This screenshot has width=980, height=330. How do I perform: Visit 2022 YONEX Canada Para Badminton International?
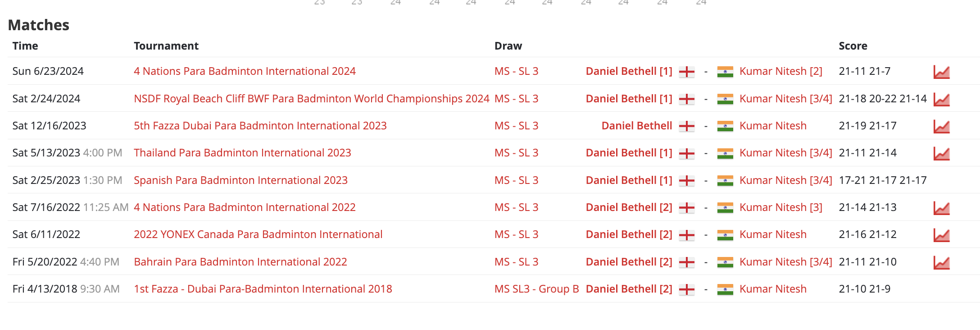tap(258, 234)
